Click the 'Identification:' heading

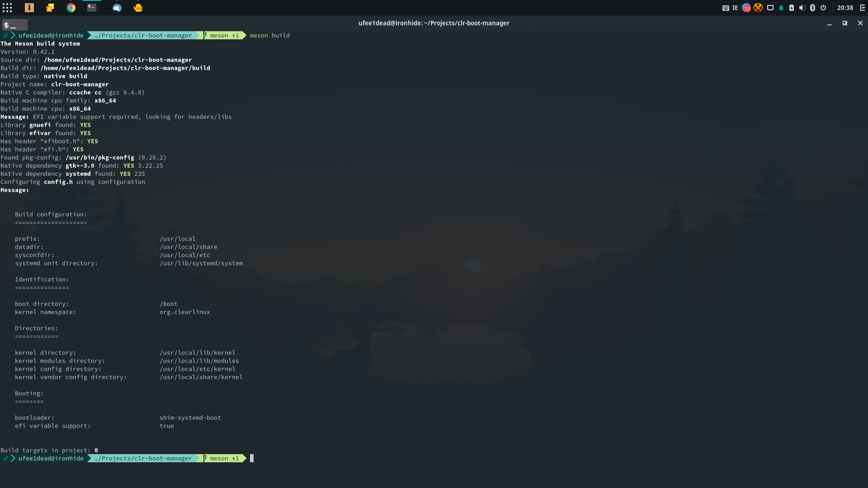[42, 280]
